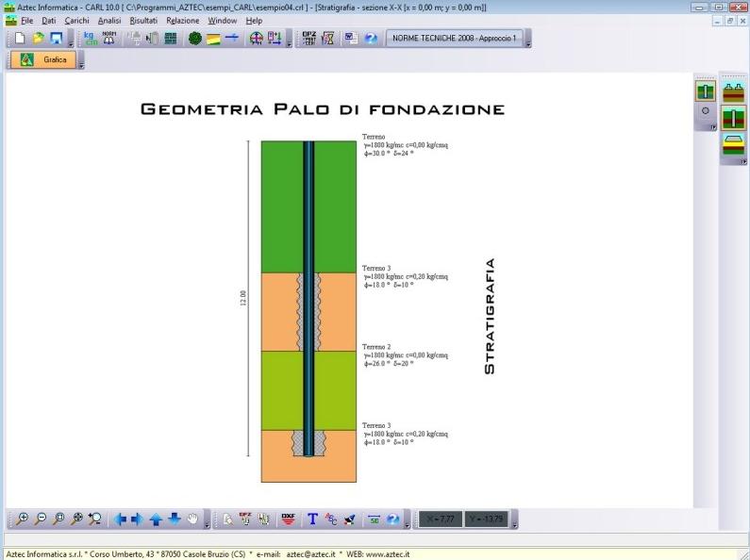Viewport: 750px width, 560px height.
Task: Export drawing with the DXF icon
Action: pyautogui.click(x=289, y=519)
